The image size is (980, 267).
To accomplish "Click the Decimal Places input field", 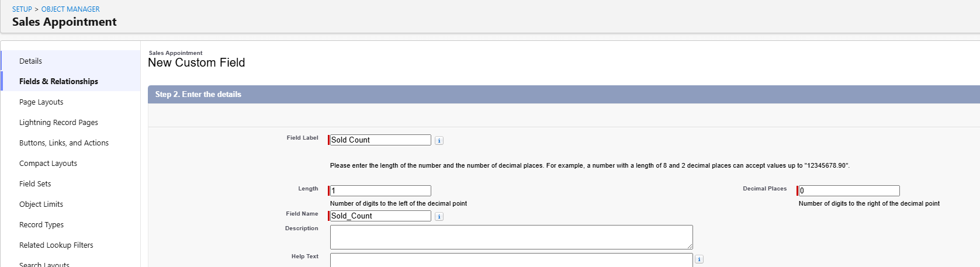I will pyautogui.click(x=849, y=190).
